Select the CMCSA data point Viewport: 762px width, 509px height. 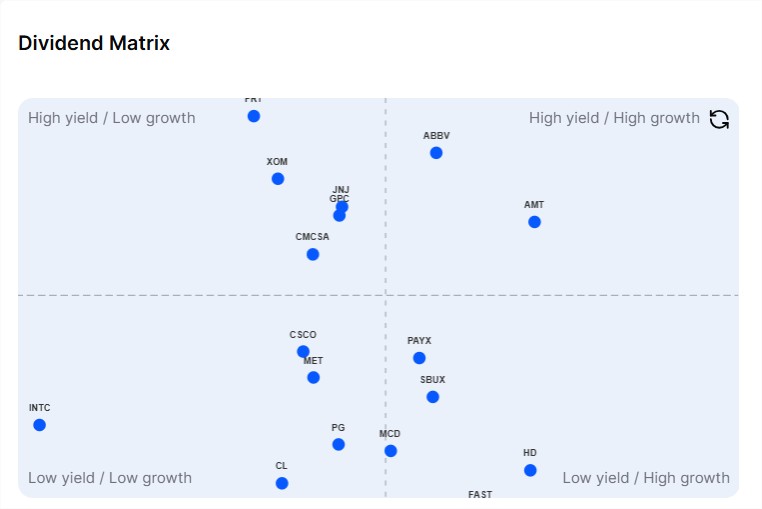coord(312,254)
